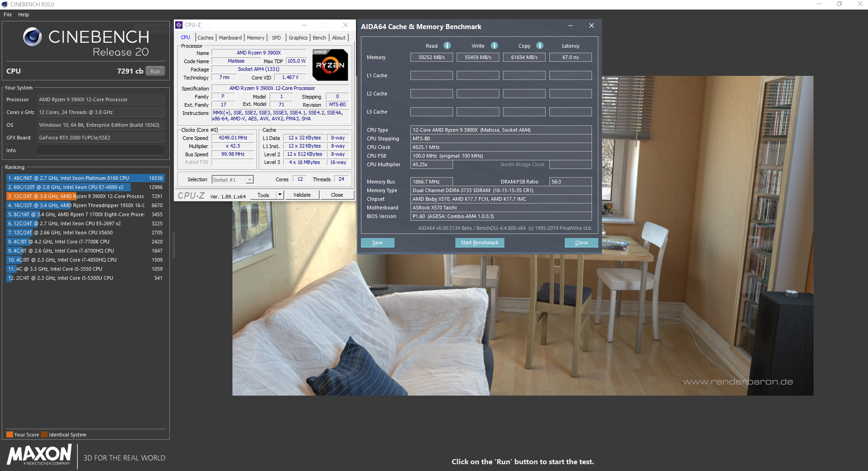The height and width of the screenshot is (471, 868).
Task: Click the Validate button in CPU-Z
Action: (302, 195)
